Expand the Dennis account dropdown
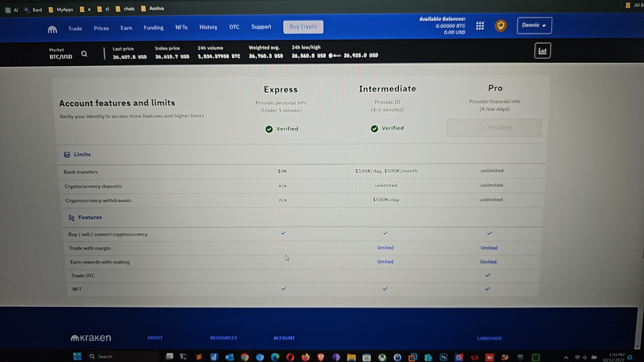 point(534,25)
